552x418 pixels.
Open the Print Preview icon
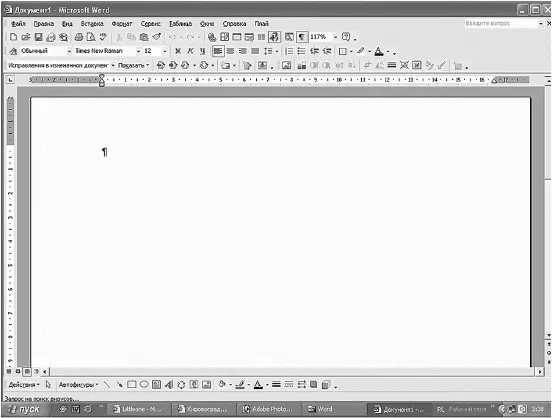91,37
